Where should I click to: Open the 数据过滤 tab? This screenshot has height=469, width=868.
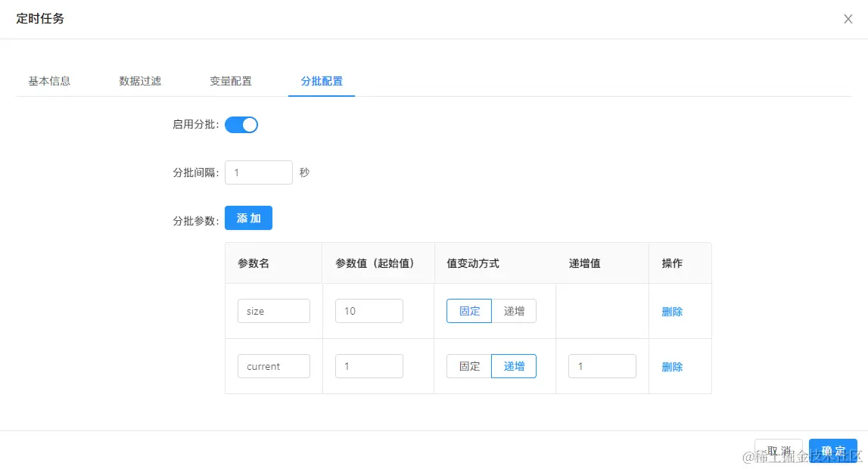click(x=140, y=81)
